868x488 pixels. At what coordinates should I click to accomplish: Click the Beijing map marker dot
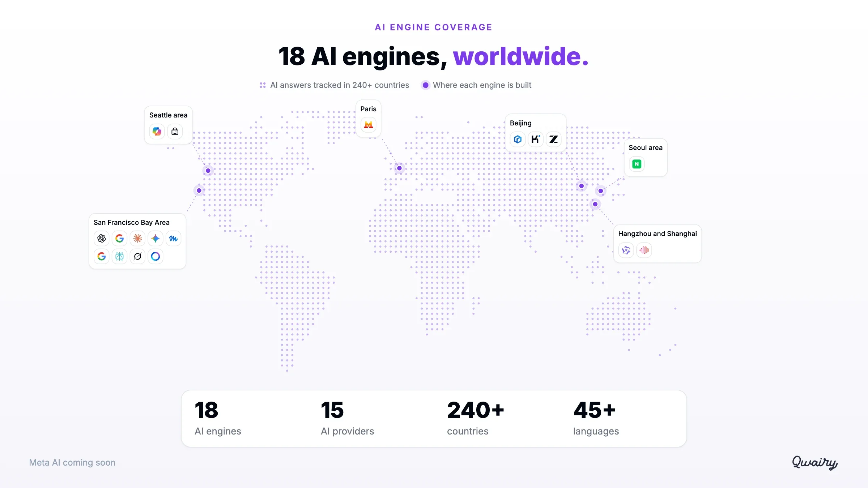pos(582,186)
